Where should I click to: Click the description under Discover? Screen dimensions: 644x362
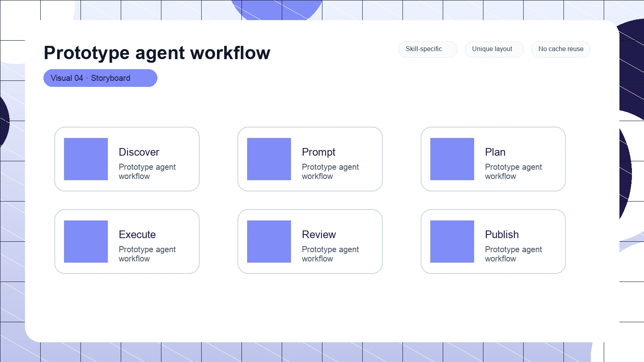tap(147, 171)
